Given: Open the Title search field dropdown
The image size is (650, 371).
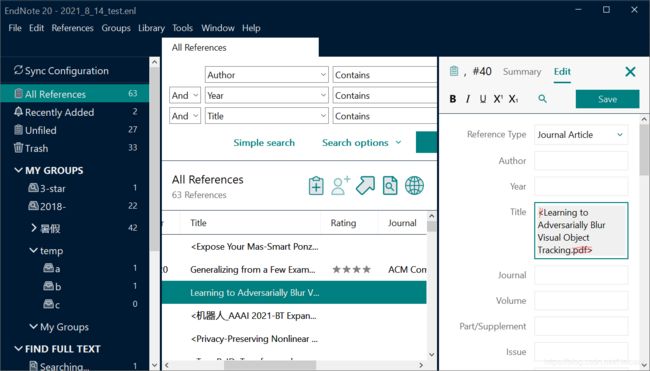Looking at the screenshot, I should pyautogui.click(x=267, y=116).
